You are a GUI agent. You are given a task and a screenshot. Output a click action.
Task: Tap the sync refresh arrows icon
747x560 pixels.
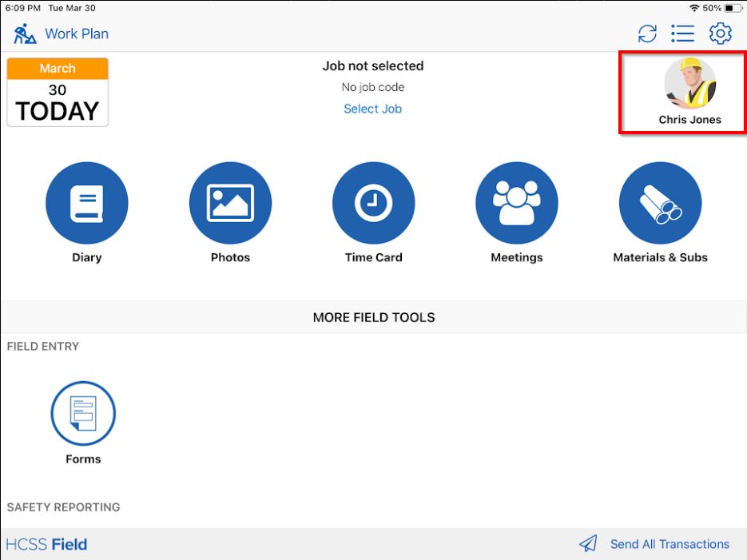[647, 34]
